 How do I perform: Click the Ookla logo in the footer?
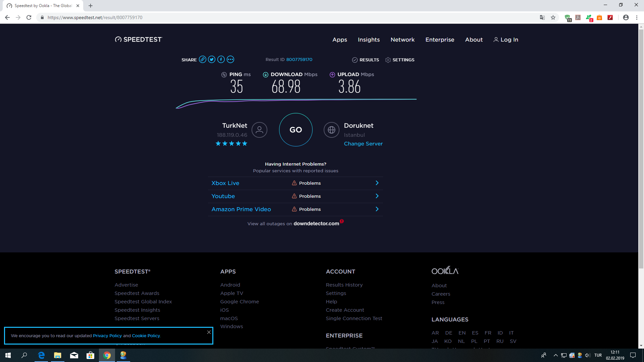click(445, 270)
